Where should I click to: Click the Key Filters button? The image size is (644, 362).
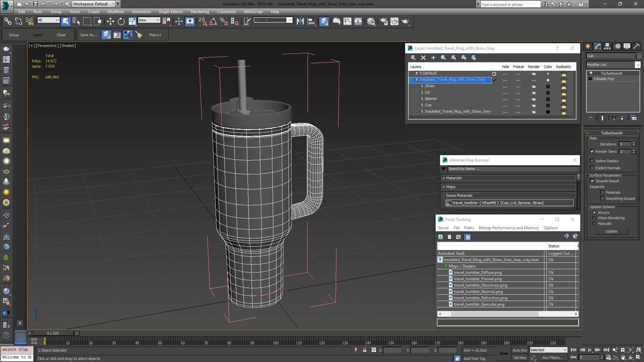(552, 358)
